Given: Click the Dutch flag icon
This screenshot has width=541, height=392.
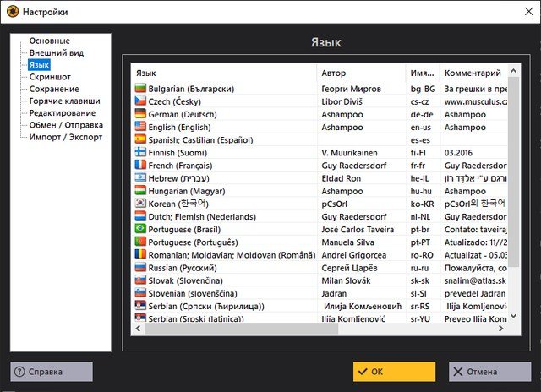Looking at the screenshot, I should [140, 215].
